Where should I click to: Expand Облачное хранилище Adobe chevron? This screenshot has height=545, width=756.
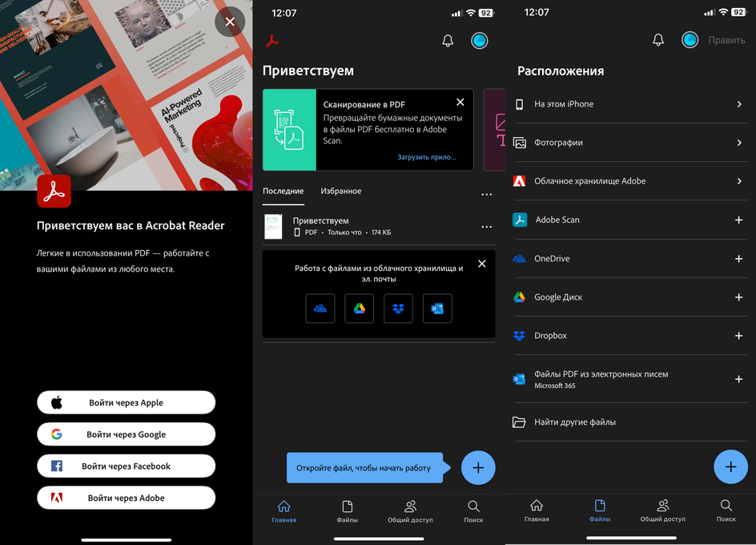pos(739,181)
